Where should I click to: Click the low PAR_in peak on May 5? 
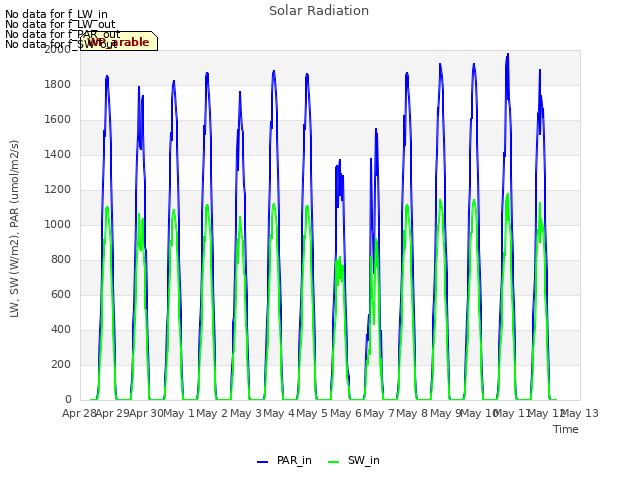click(x=340, y=161)
